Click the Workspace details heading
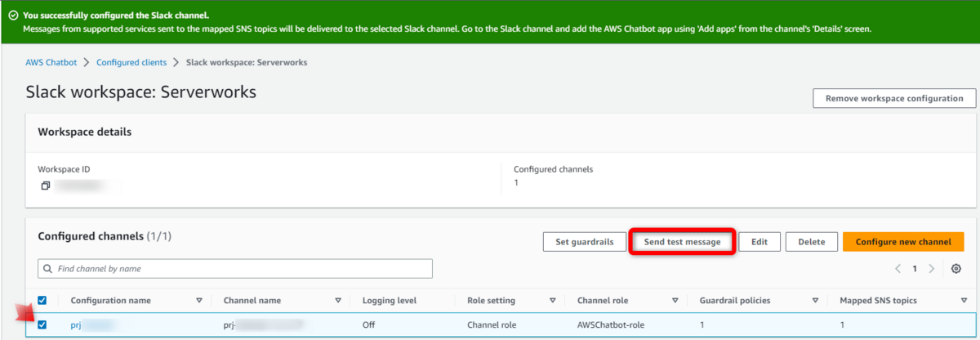The image size is (980, 340). (x=85, y=132)
